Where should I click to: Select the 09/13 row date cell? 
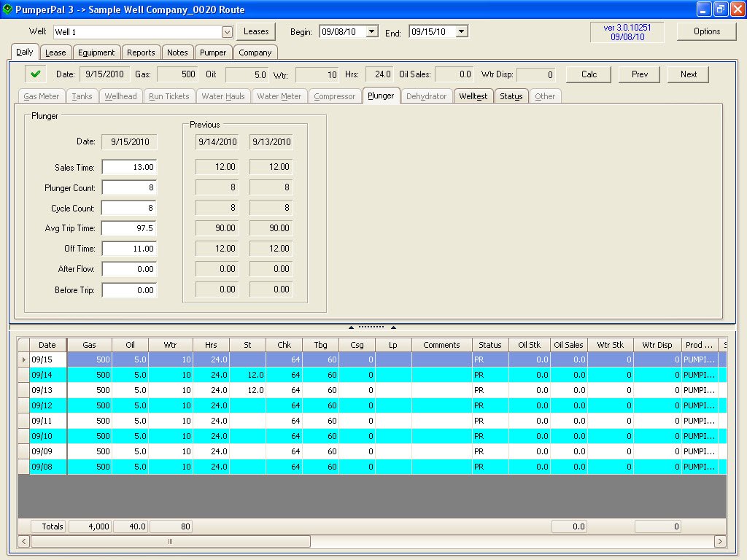pyautogui.click(x=47, y=390)
